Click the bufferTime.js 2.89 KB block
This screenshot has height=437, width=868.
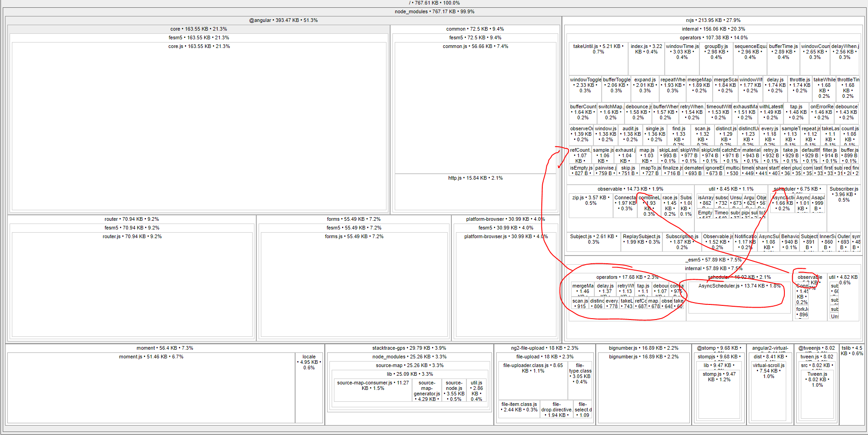click(783, 59)
